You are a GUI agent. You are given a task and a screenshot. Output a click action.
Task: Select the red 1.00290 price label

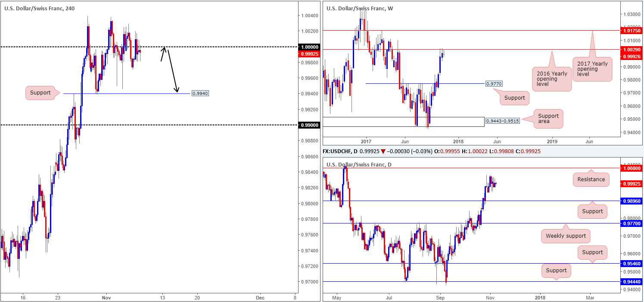[x=631, y=50]
